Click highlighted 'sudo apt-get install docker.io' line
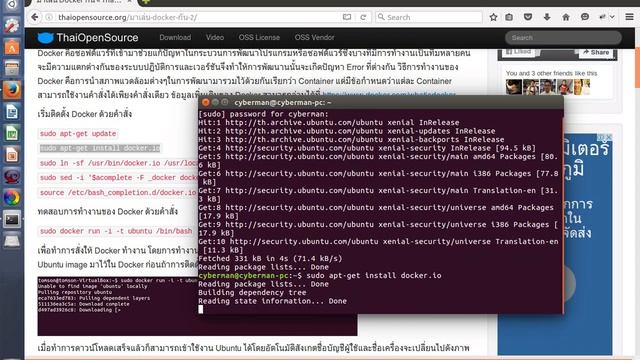640x360 pixels. point(100,148)
